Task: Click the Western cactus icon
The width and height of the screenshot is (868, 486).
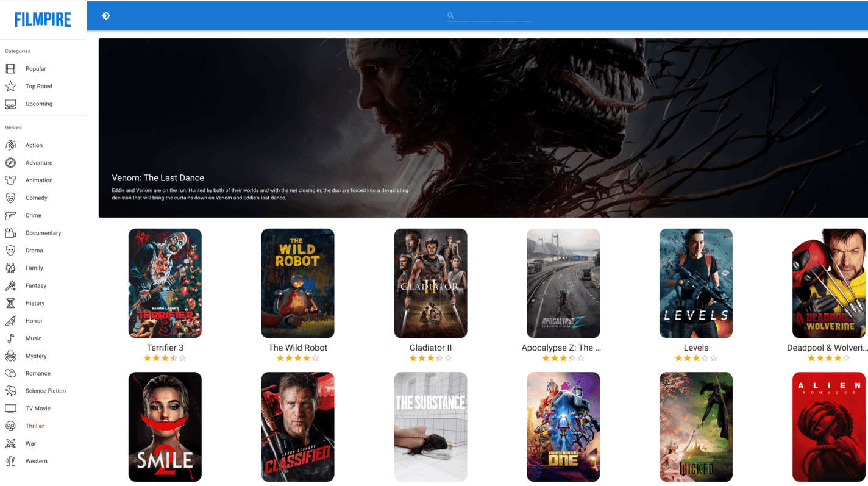Action: tap(10, 461)
